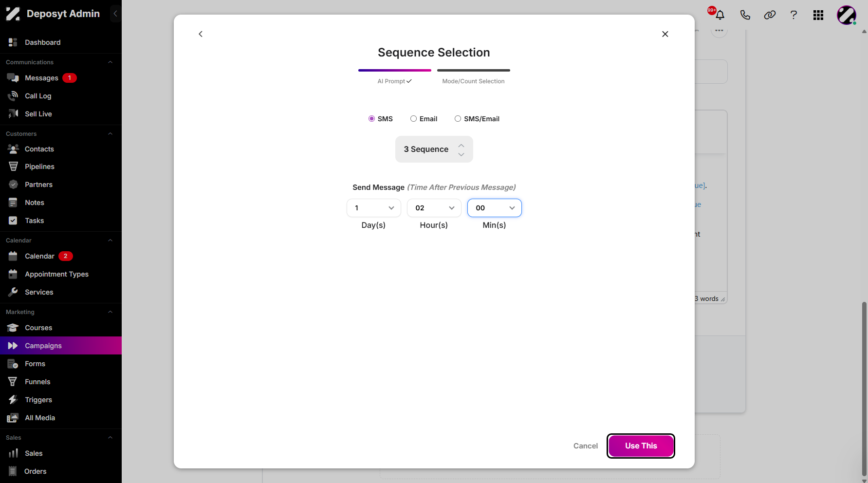Viewport: 868px width, 483px height.
Task: Open the help question mark icon
Action: [794, 15]
